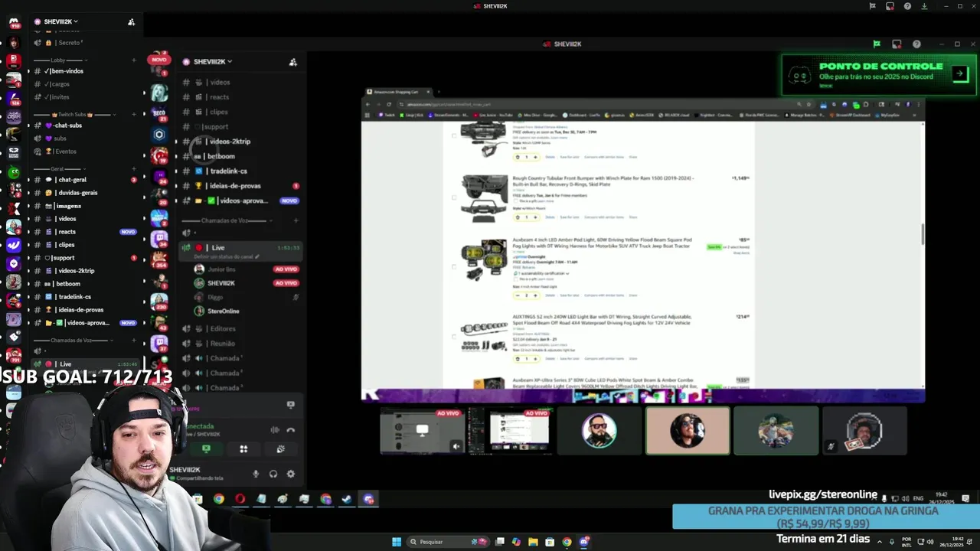
Task: Toggle noise suppression in the streamed voice panel
Action: [x=274, y=430]
